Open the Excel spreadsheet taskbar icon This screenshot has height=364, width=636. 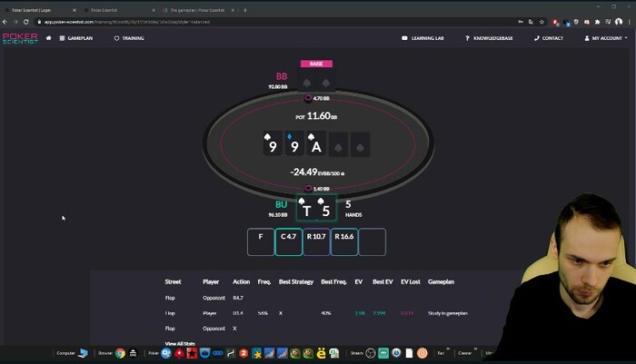pyautogui.click(x=333, y=353)
